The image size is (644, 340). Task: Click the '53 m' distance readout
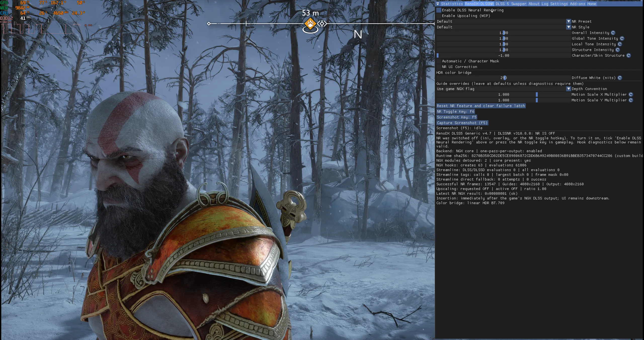(310, 13)
